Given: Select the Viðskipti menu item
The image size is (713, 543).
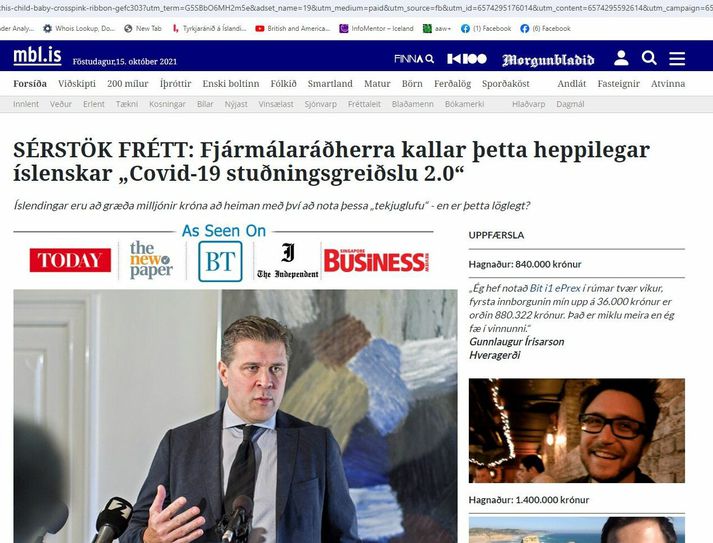Looking at the screenshot, I should coord(77,84).
